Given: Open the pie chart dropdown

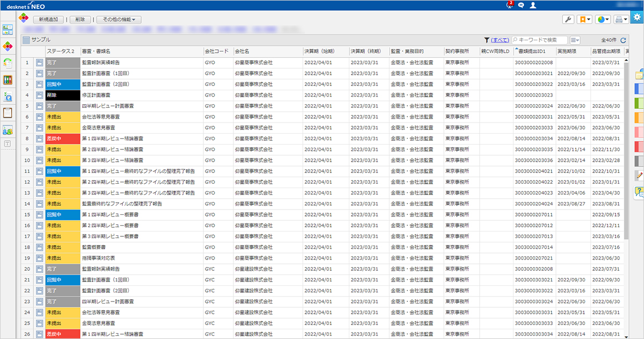Looking at the screenshot, I should point(603,19).
